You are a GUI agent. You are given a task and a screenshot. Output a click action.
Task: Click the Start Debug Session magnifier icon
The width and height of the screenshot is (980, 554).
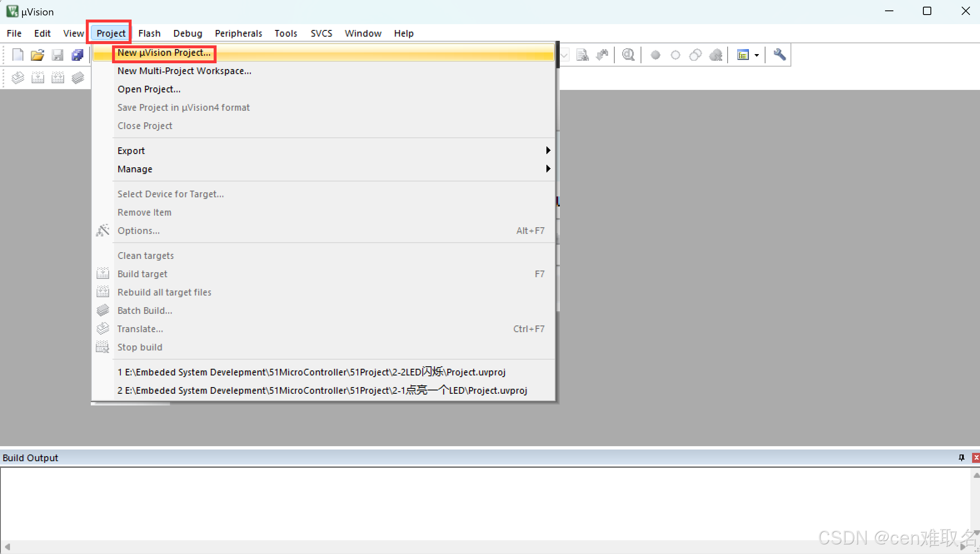point(628,55)
